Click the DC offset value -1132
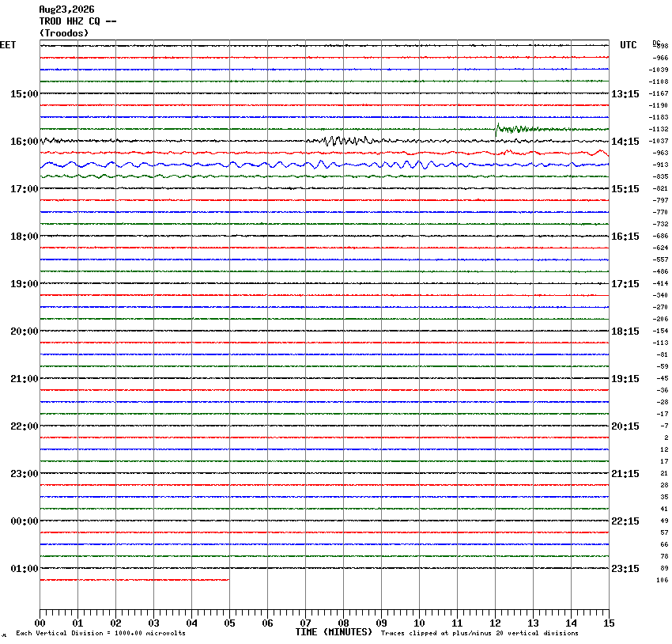Viewport: 672px width, 644px height. (659, 129)
